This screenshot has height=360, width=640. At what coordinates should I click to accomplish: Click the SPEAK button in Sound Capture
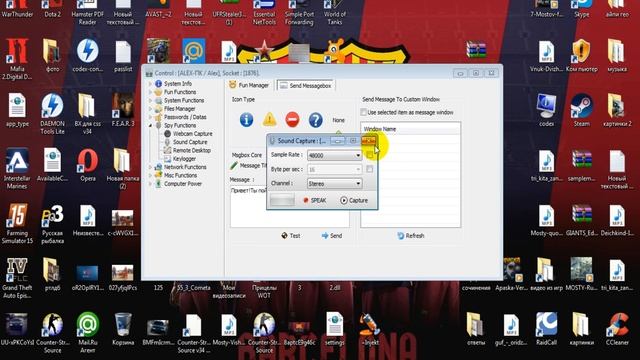314,200
